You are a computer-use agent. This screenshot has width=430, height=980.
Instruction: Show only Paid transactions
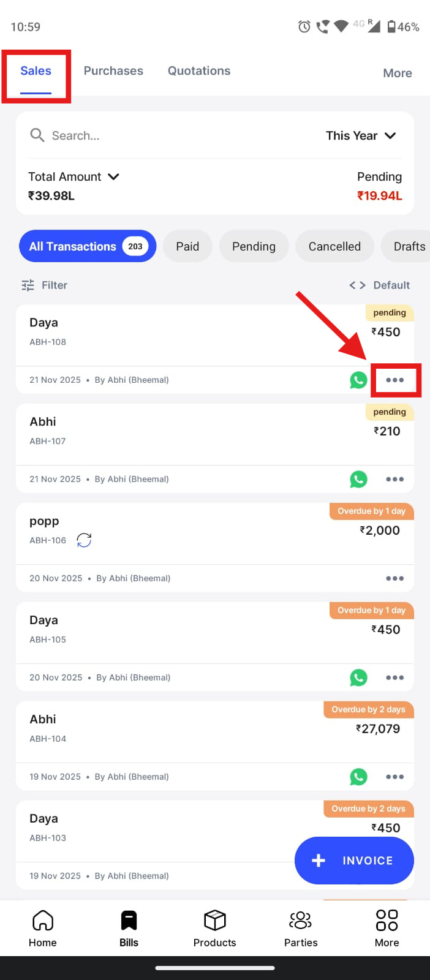coord(187,247)
